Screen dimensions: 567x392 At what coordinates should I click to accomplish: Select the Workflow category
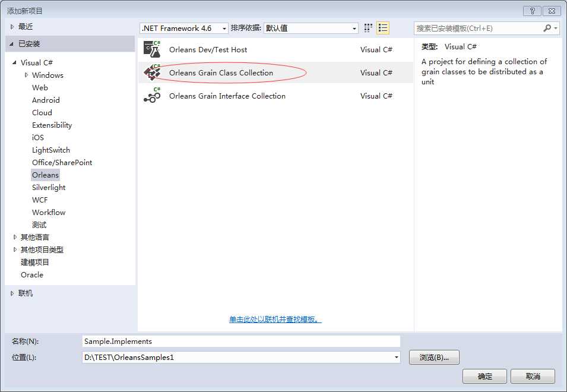[49, 212]
